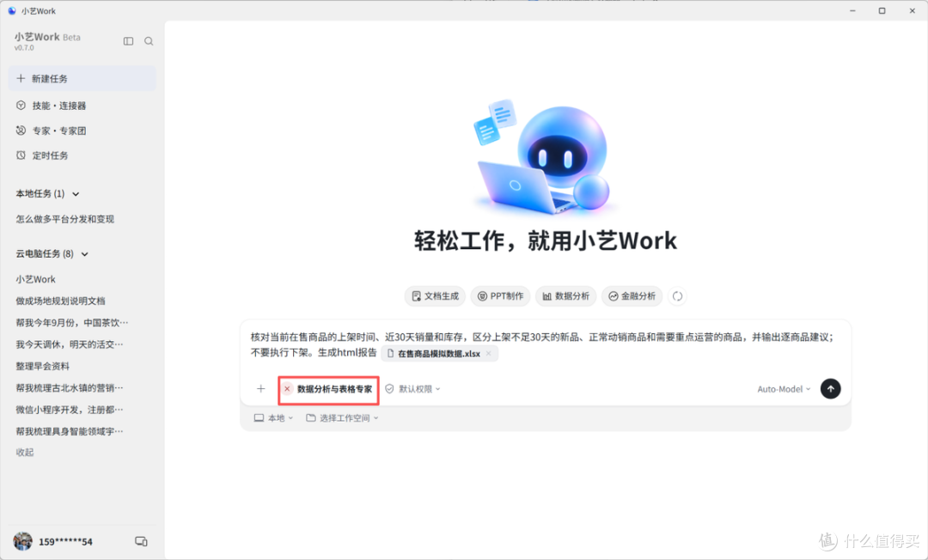928x560 pixels.
Task: Open account 159******54
Action: pyautogui.click(x=65, y=542)
